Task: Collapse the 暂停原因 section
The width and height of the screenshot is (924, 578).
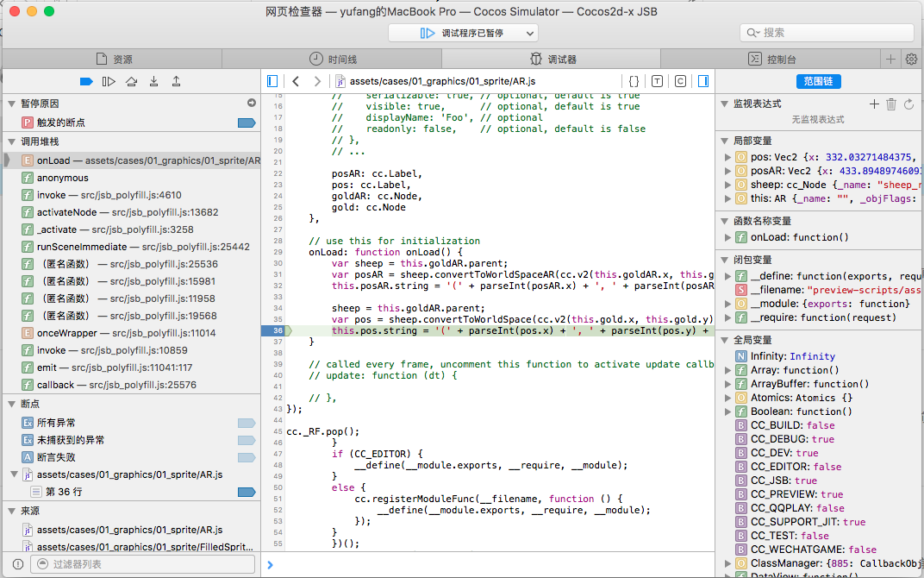Action: pyautogui.click(x=12, y=104)
